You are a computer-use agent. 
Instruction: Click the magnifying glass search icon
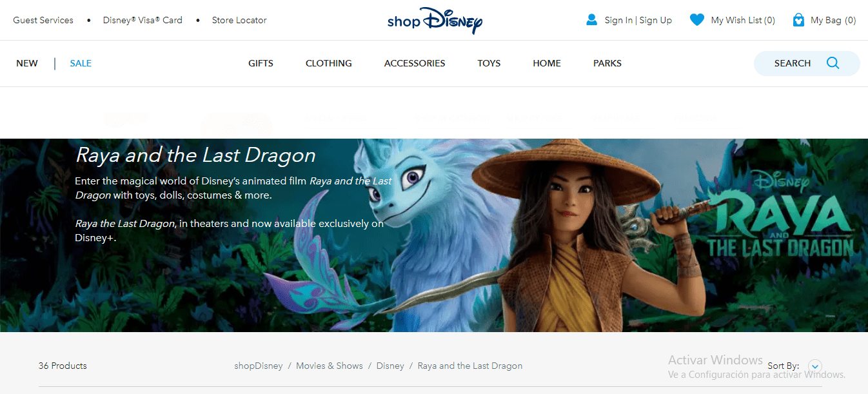pyautogui.click(x=833, y=63)
